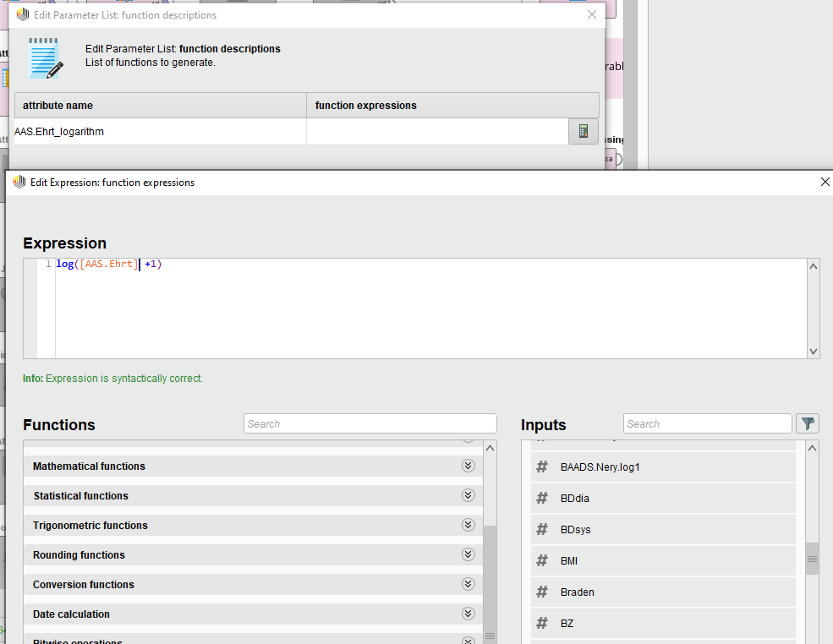This screenshot has width=833, height=644.
Task: Insert Braden input attribute
Action: tap(663, 592)
